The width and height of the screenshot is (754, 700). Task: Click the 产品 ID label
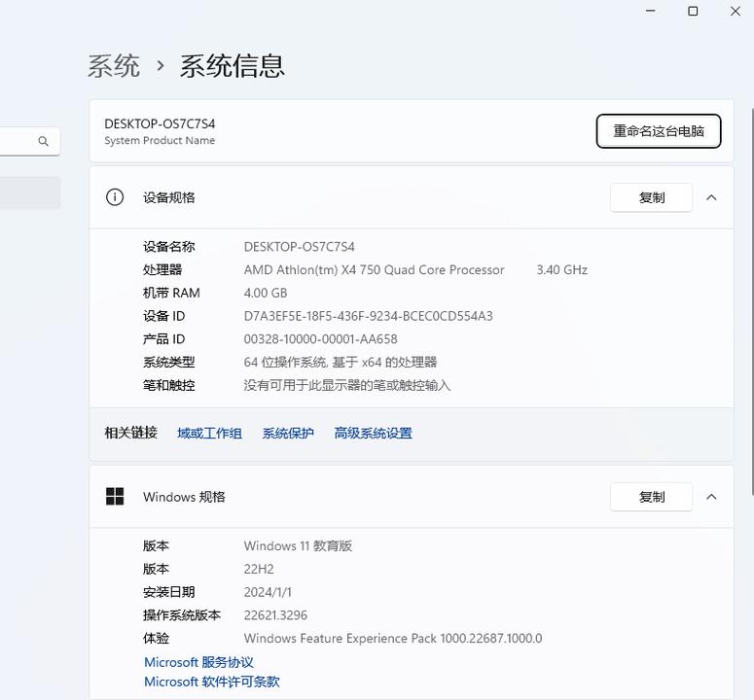164,339
